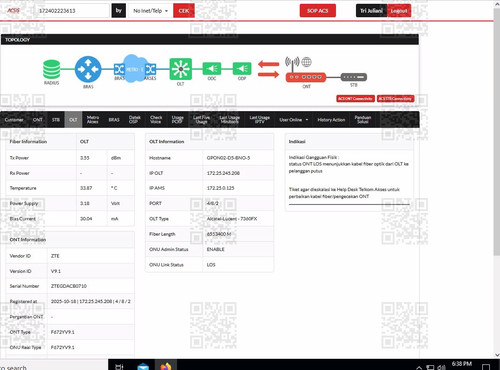This screenshot has width=500, height=370.
Task: Open the Last Usage Minitools tab
Action: [x=229, y=120]
